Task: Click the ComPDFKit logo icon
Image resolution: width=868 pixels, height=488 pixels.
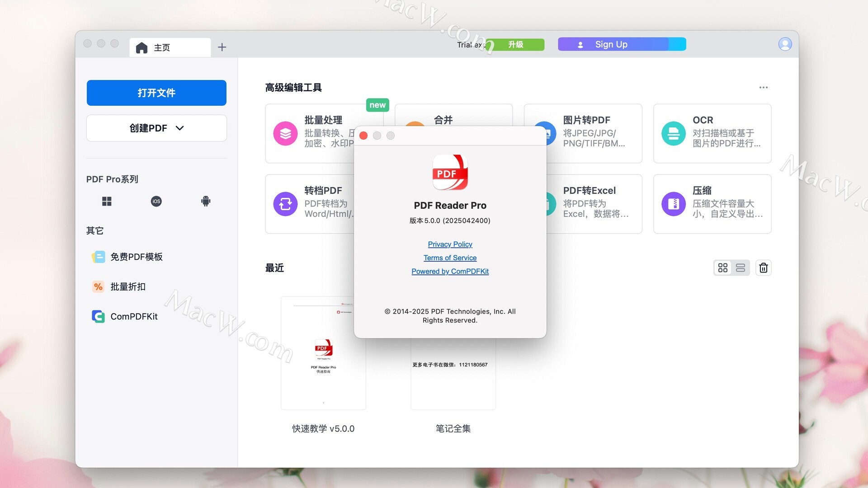Action: [98, 317]
